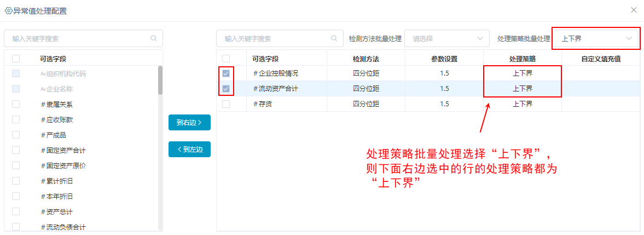
Task: Click the search magnifier in right search box
Action: [x=334, y=38]
